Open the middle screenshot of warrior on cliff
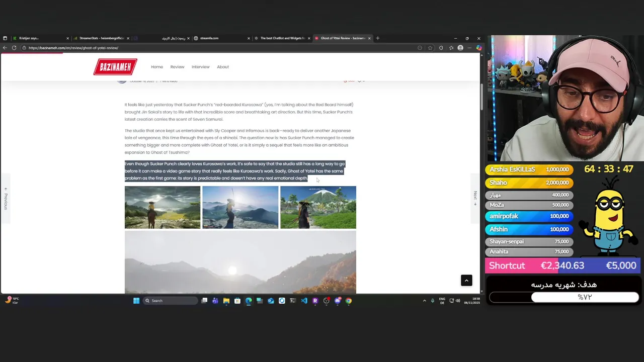Screen dimensions: 644x362 pos(240,207)
